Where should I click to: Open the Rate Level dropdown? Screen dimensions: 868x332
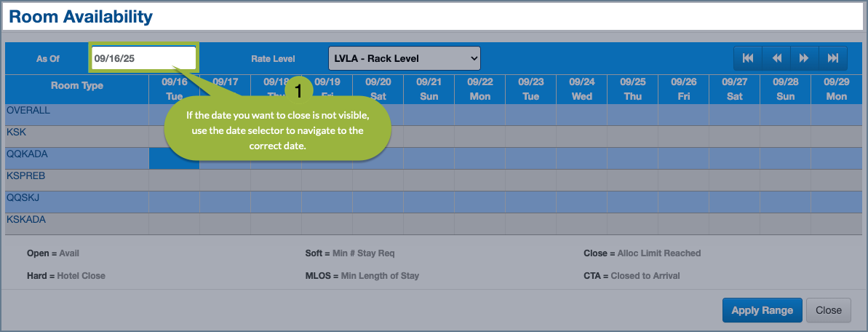click(x=404, y=58)
